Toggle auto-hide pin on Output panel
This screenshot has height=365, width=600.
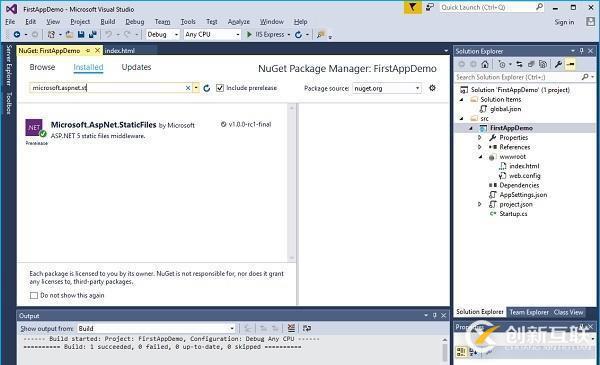click(435, 315)
